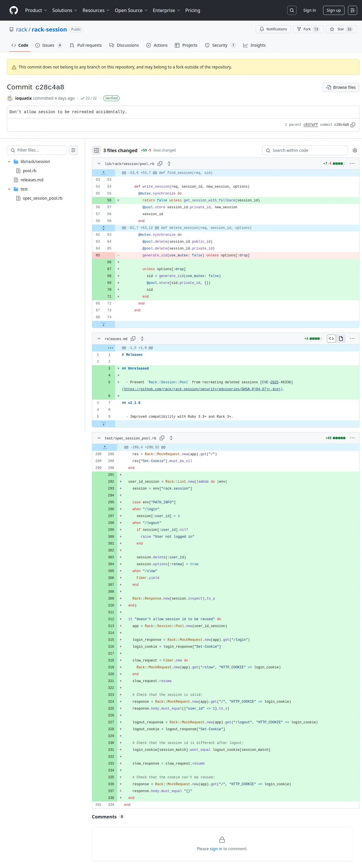Expand hidden lines between pool.rb lines 59 and 63
The height and width of the screenshot is (868, 362).
103,228
